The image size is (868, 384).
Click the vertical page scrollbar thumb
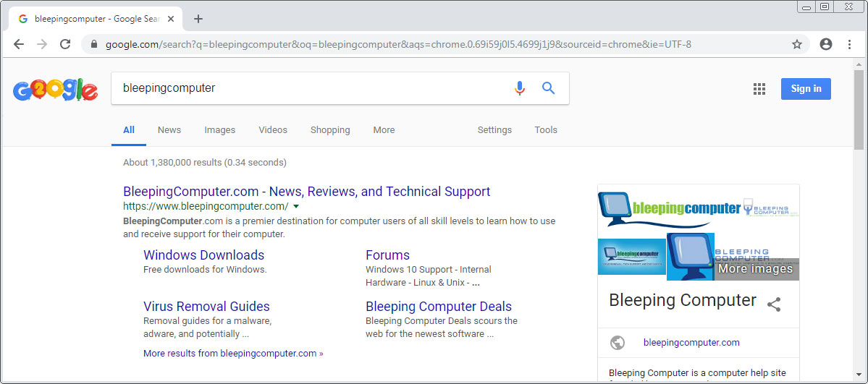click(859, 109)
